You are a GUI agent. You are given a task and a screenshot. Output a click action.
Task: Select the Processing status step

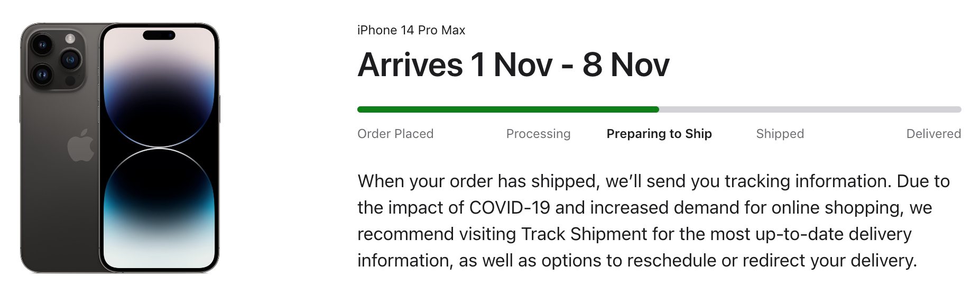click(538, 134)
